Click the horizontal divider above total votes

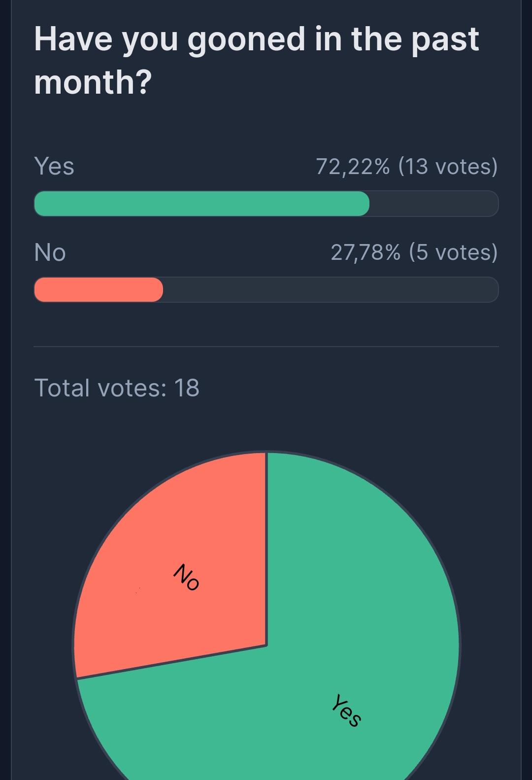pyautogui.click(x=266, y=347)
